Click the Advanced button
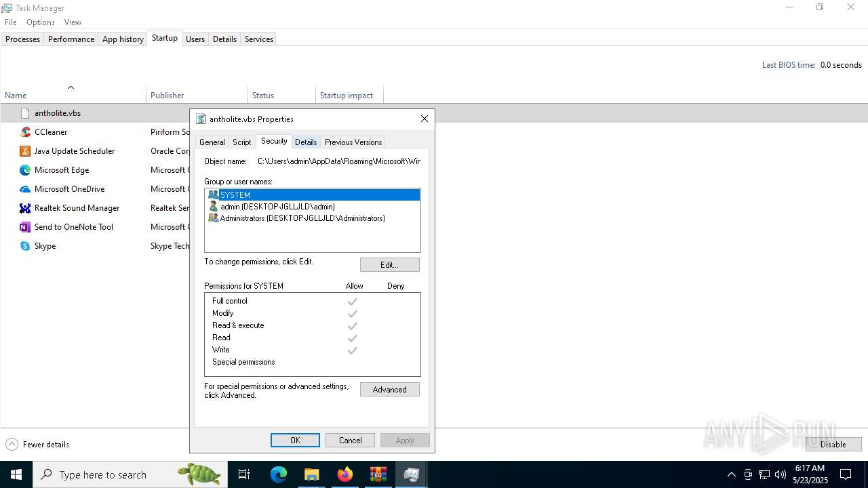 pyautogui.click(x=390, y=390)
